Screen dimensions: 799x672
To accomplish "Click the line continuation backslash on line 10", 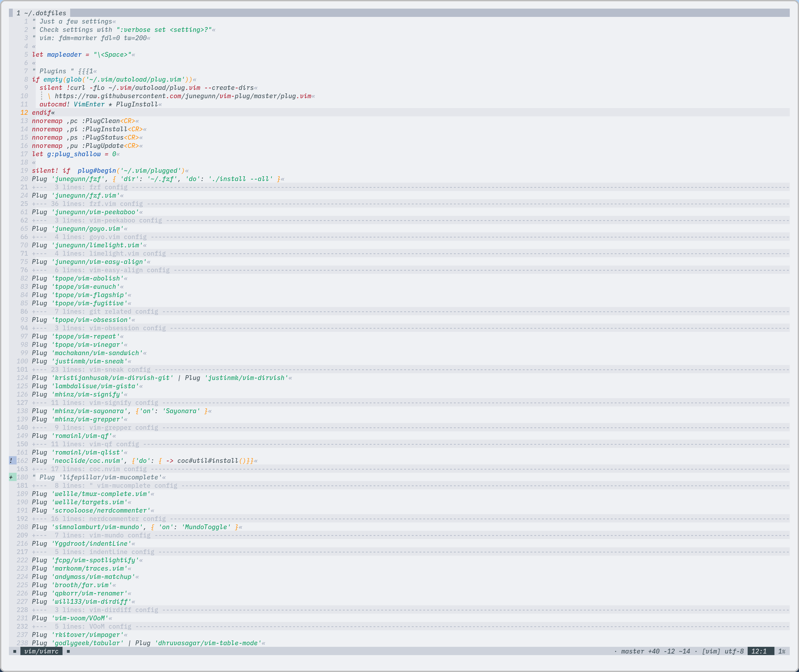I will (x=49, y=96).
